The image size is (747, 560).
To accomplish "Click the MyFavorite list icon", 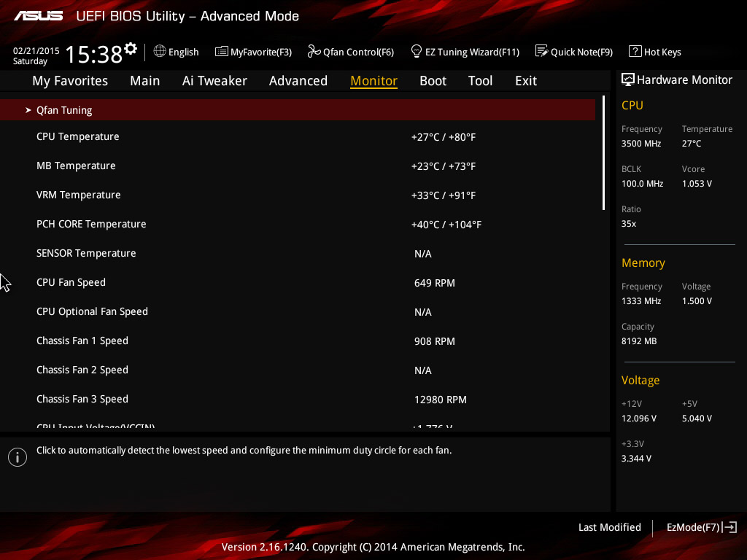I will (222, 51).
